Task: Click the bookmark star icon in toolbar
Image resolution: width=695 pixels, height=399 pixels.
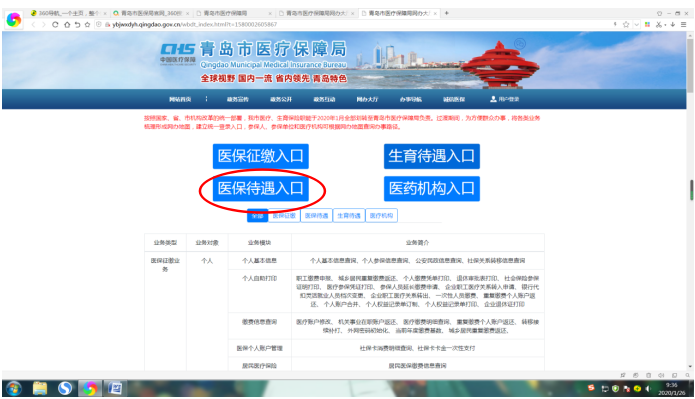Action: (87, 24)
